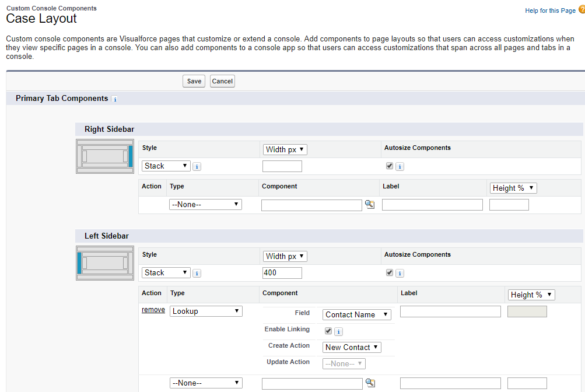Click info icon beside Primary Tab Components
Viewport: 585px width, 392px height.
(114, 99)
